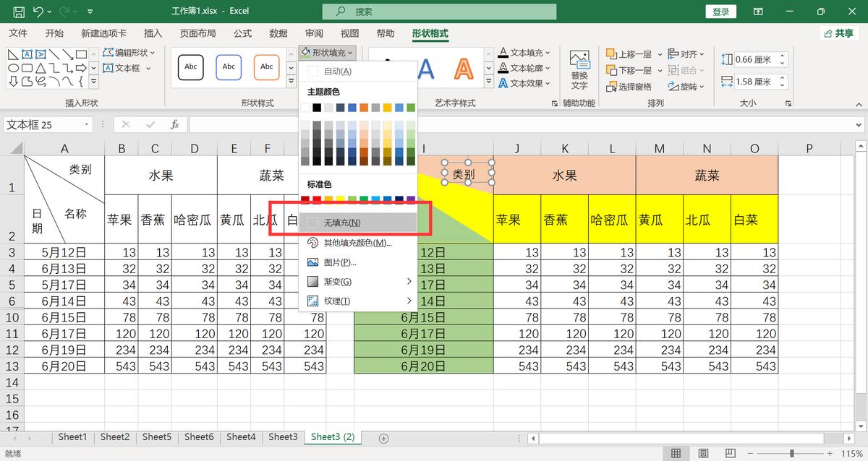The width and height of the screenshot is (868, 461).
Task: Open the 编辑形状 dropdown
Action: tap(127, 53)
